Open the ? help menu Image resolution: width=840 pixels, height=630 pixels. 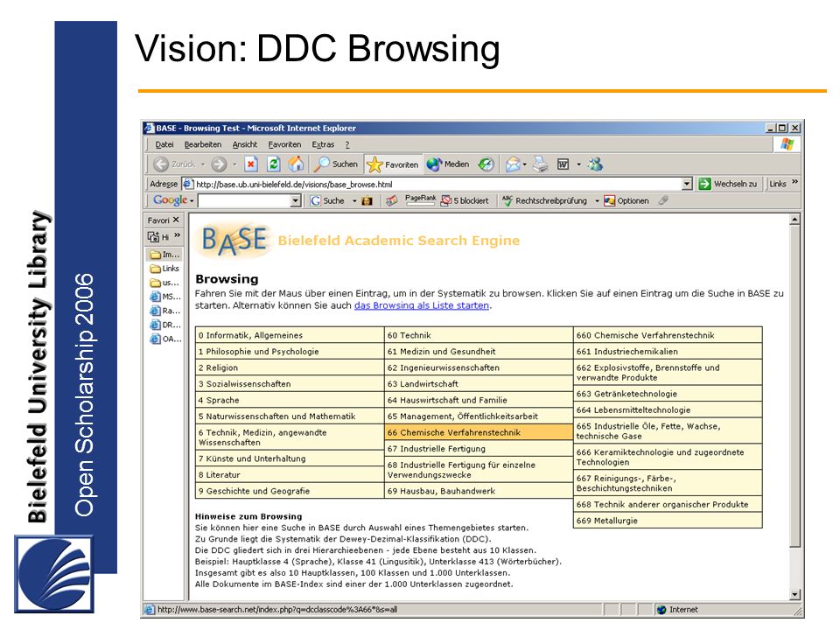point(347,144)
